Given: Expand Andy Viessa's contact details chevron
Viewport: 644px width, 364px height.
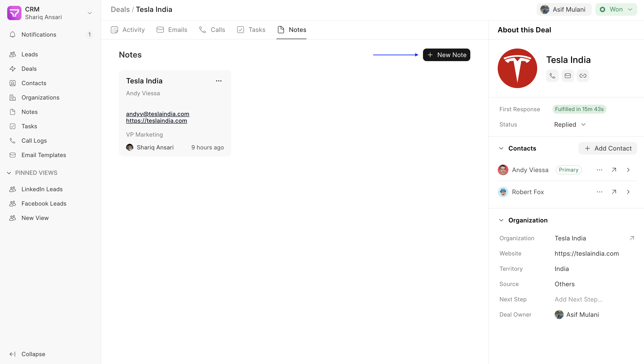Looking at the screenshot, I should [628, 170].
